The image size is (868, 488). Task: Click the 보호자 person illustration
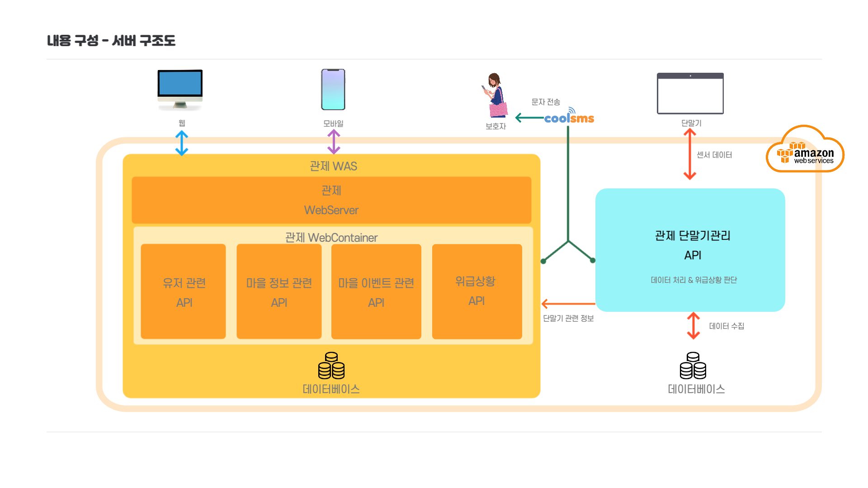coord(494,95)
